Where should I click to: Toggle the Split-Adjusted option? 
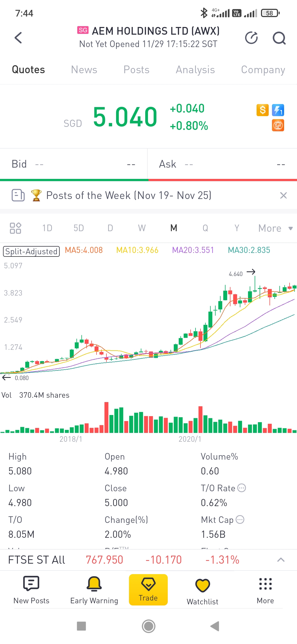click(31, 251)
